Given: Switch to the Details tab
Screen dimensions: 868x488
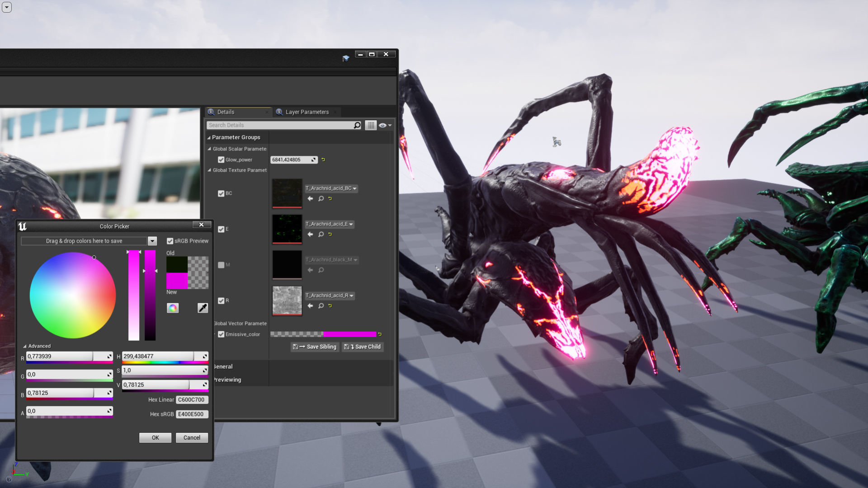Looking at the screenshot, I should pyautogui.click(x=226, y=112).
